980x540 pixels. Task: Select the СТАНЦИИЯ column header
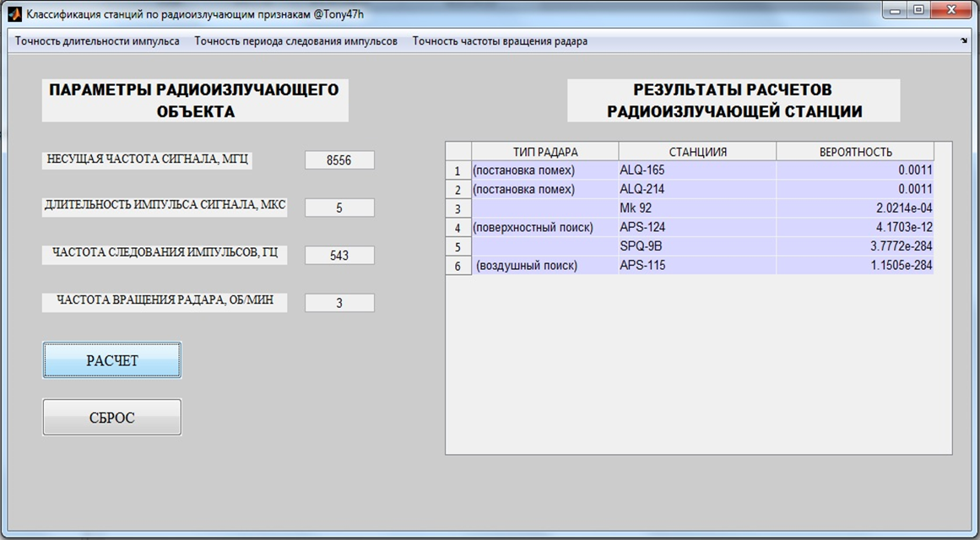pyautogui.click(x=697, y=151)
